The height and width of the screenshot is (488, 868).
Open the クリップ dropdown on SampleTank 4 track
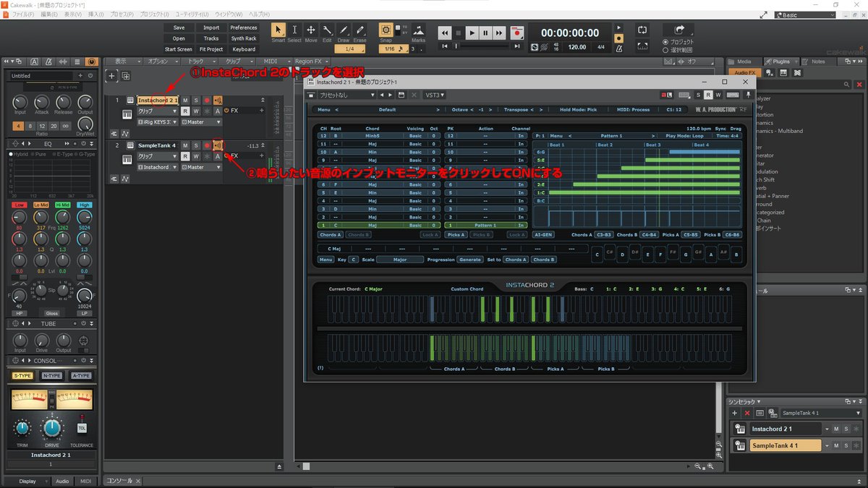(x=158, y=156)
